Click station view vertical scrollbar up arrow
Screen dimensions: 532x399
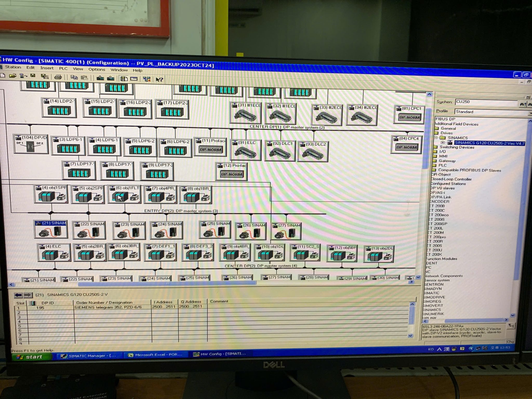429,94
